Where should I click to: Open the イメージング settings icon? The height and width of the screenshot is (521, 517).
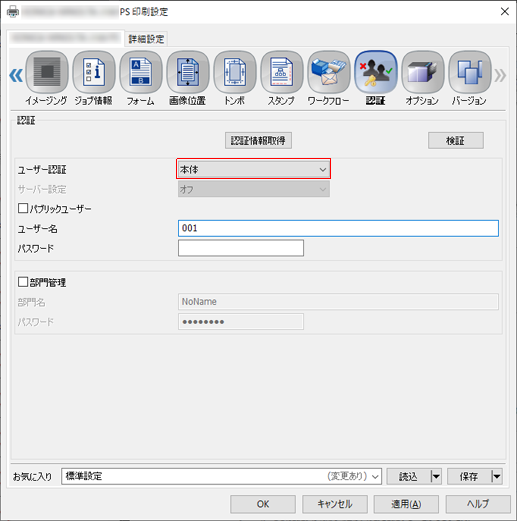pyautogui.click(x=47, y=72)
